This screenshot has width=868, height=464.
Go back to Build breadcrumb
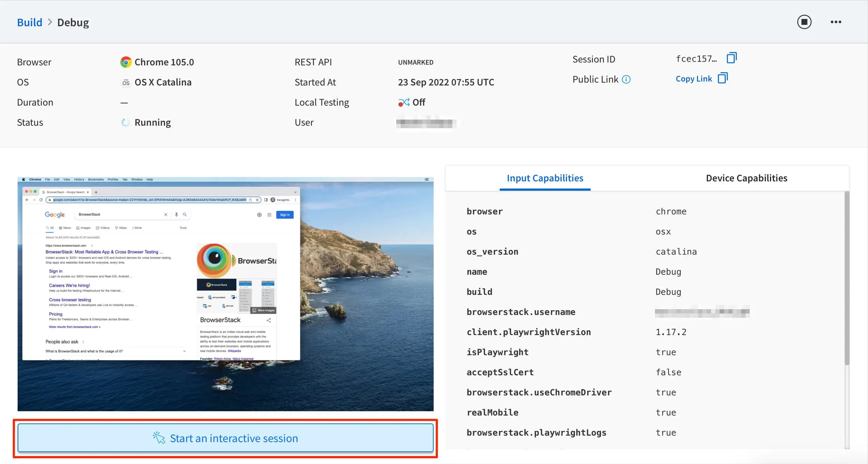(29, 22)
